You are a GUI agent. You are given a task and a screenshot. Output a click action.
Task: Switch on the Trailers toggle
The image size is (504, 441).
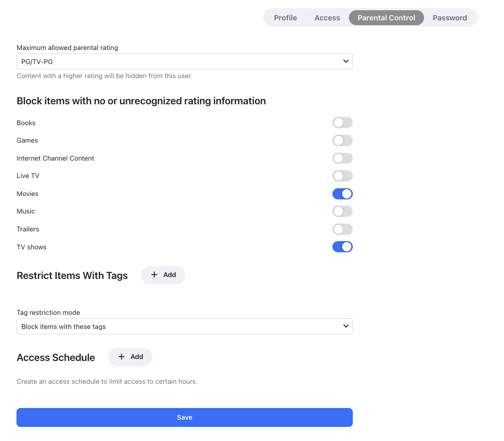(x=342, y=229)
